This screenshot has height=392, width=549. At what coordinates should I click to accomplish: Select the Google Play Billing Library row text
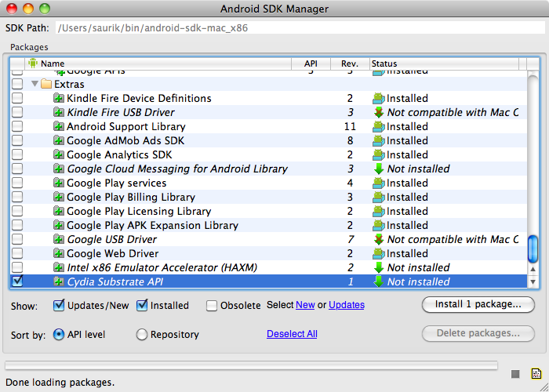click(x=131, y=197)
